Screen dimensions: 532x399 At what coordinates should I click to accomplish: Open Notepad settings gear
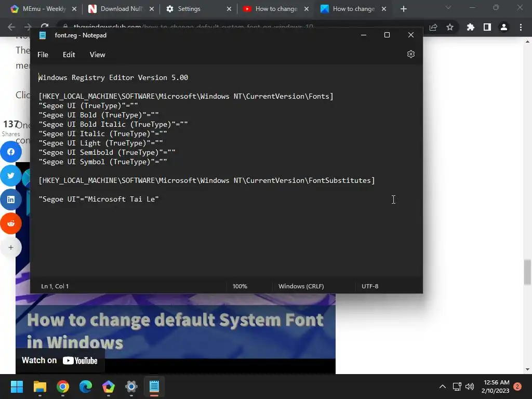pos(410,54)
